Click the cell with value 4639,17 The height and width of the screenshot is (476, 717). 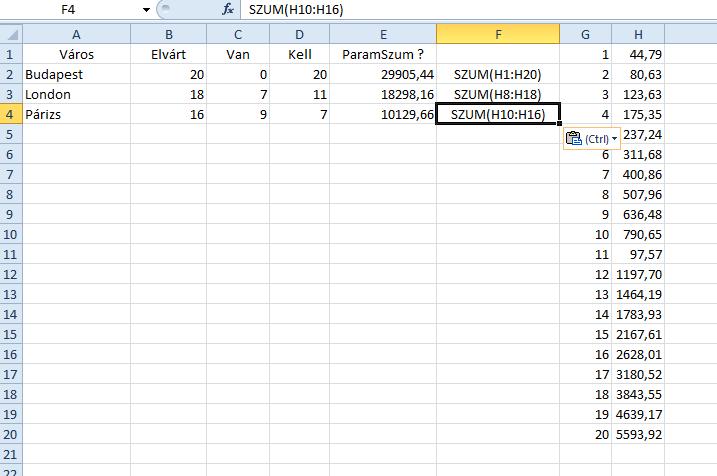(x=638, y=415)
